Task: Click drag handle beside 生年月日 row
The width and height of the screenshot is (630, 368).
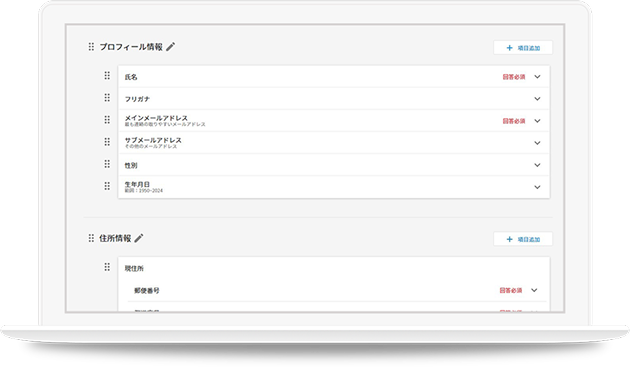Action: 107,186
